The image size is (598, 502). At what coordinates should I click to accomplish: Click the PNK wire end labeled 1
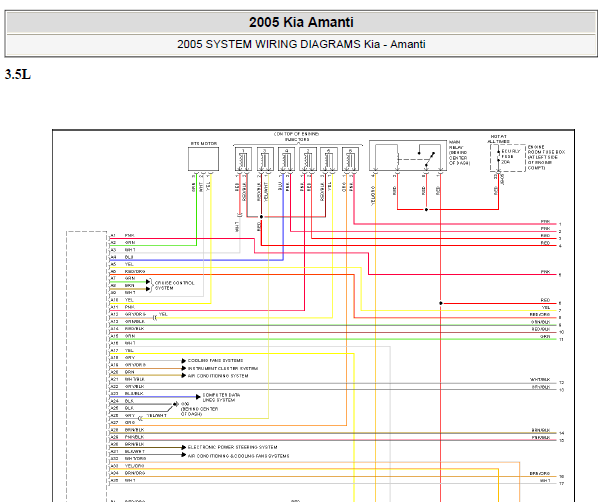tap(551, 222)
